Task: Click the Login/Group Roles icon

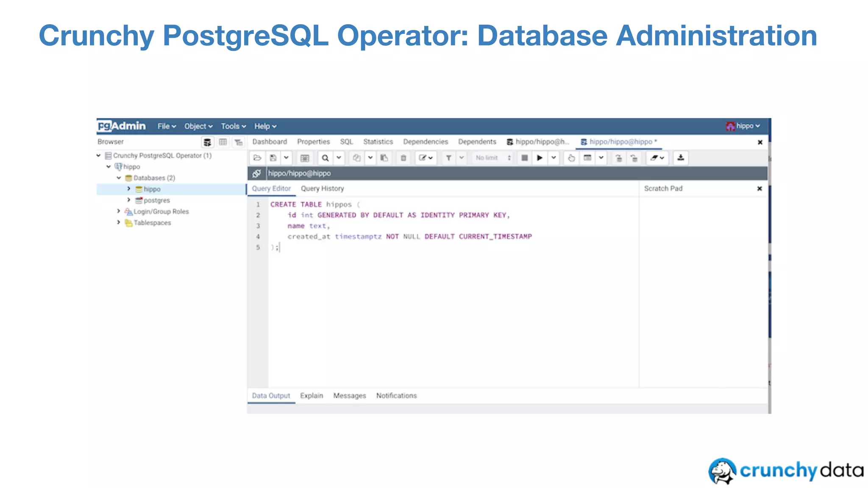Action: [x=128, y=211]
